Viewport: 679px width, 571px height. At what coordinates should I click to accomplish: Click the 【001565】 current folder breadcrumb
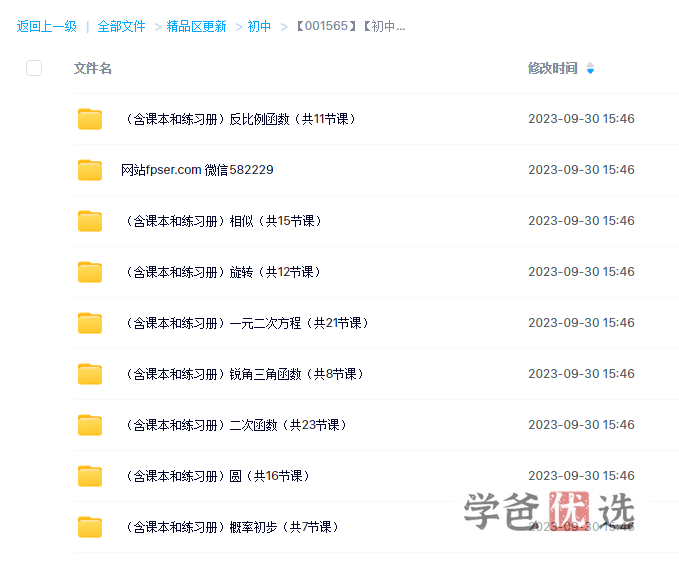tap(351, 26)
